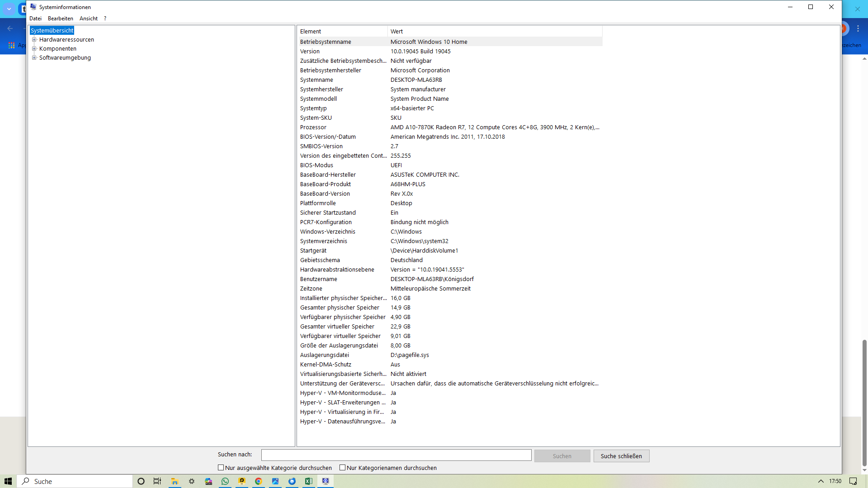Open WhatsApp from the taskbar
This screenshot has height=488, width=868.
click(225, 481)
